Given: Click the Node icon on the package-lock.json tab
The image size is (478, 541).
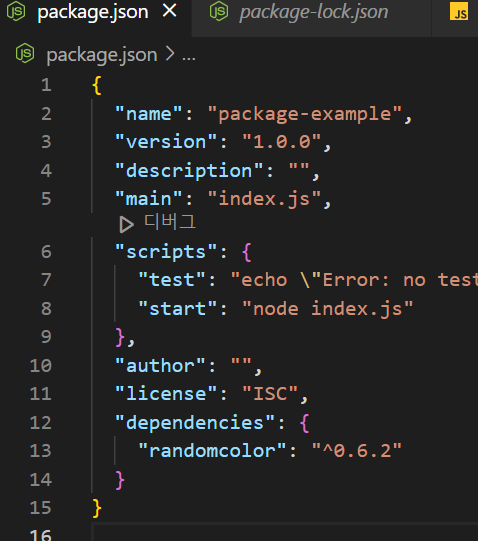Looking at the screenshot, I should point(219,11).
